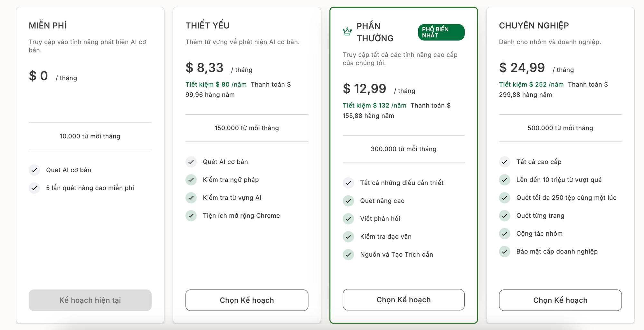Click the CHUYÊN NGHIỆP plan heading
644x330 pixels.
[x=534, y=25]
